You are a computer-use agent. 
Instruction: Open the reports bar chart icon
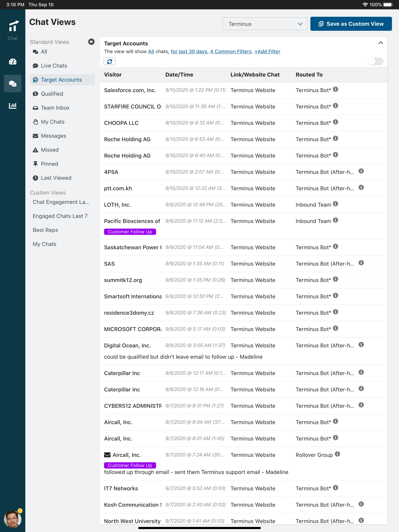(x=12, y=105)
